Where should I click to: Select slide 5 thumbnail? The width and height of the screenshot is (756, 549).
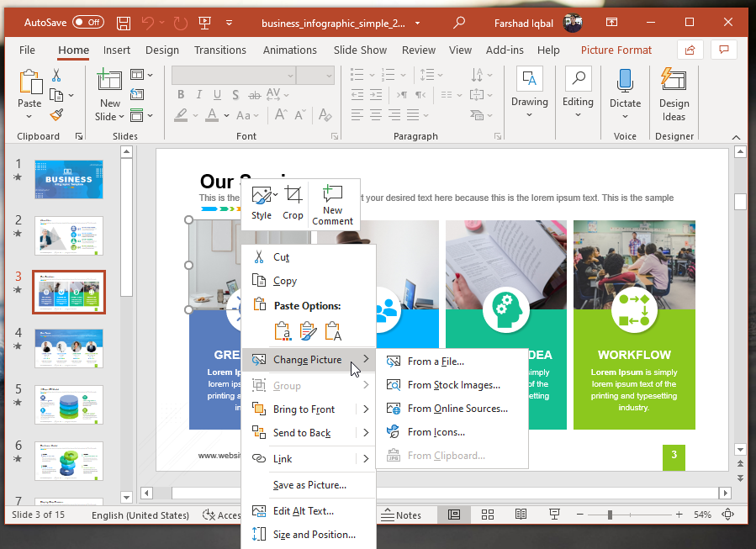click(69, 404)
